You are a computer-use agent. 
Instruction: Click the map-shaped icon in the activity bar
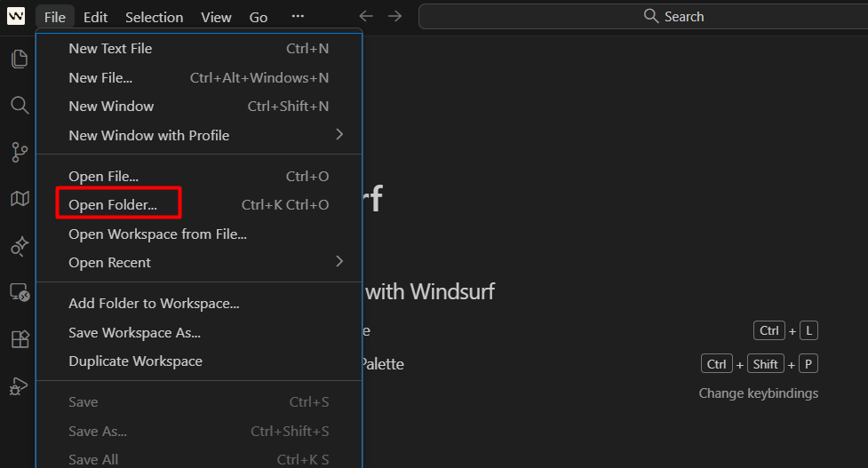coord(19,199)
